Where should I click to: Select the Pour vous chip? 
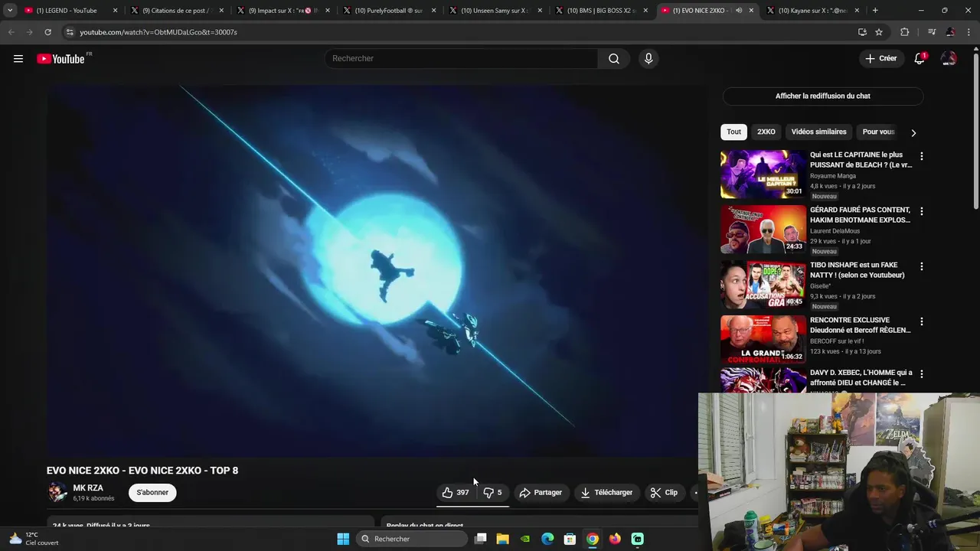pyautogui.click(x=878, y=132)
